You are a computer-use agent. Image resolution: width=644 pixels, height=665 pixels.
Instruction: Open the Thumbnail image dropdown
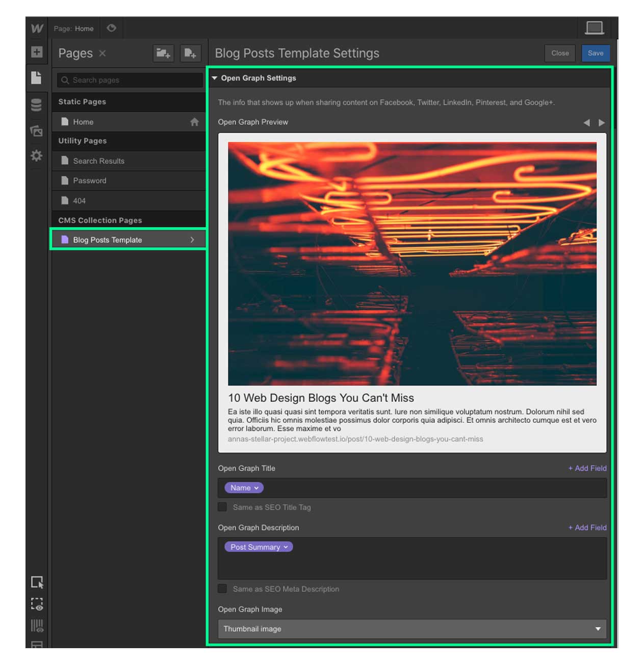[x=412, y=629]
